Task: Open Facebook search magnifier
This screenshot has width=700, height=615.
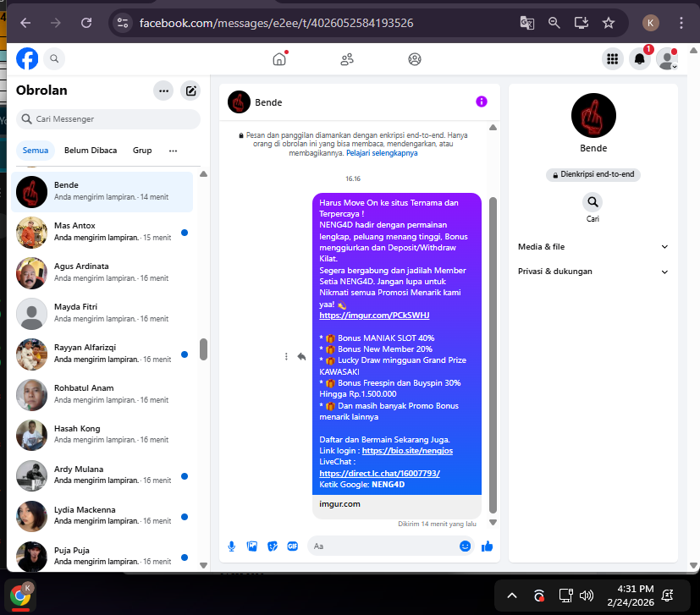Action: (54, 58)
